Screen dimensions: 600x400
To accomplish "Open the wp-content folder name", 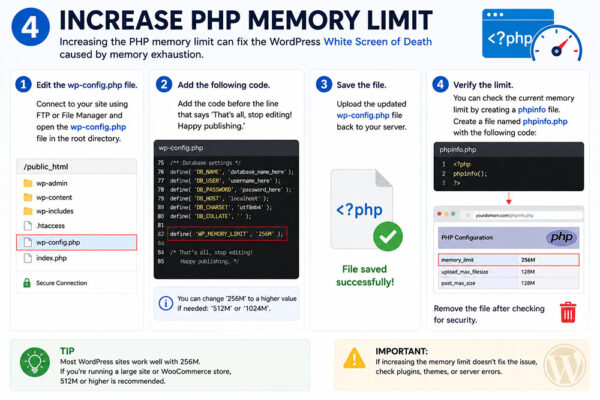I will [x=54, y=198].
